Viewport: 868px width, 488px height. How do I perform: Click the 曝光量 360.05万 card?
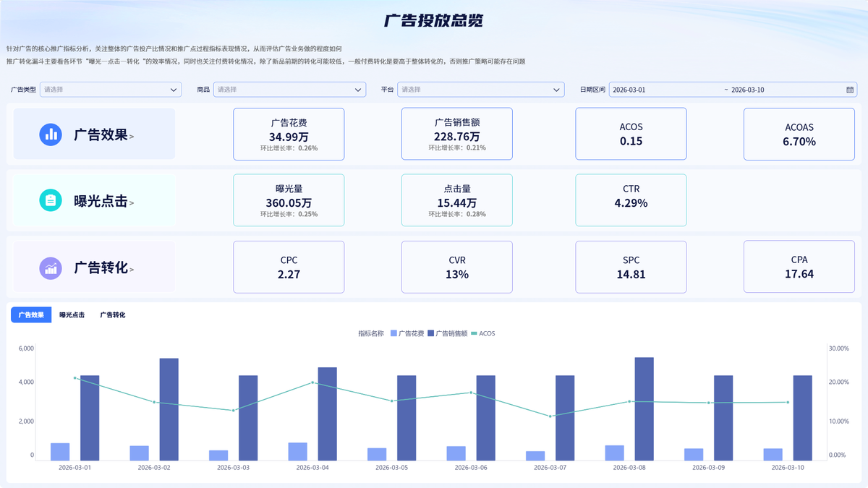point(289,200)
